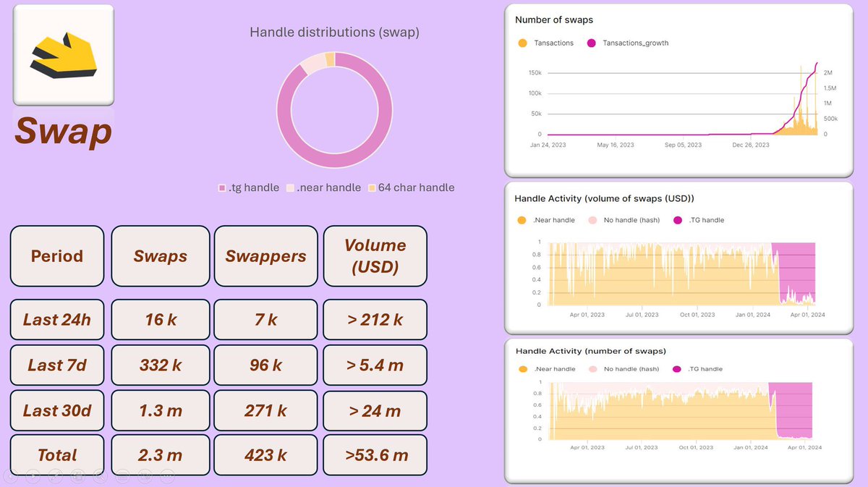Click the 1.3 m swaps cell
This screenshot has height=487, width=868.
pyautogui.click(x=161, y=410)
